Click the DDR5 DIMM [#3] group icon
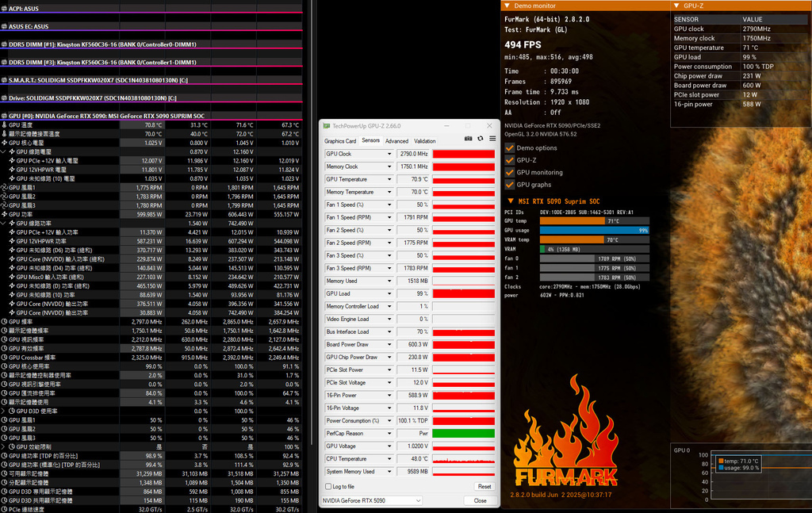This screenshot has height=513, width=812. point(4,62)
